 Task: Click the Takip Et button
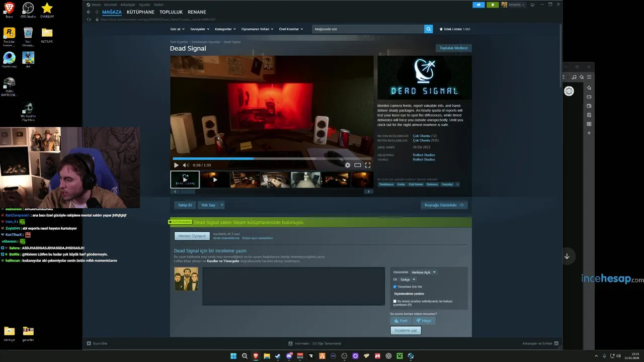pos(185,205)
